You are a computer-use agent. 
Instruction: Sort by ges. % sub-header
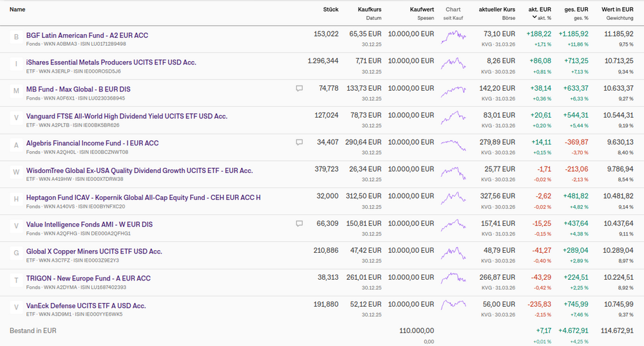click(x=581, y=18)
